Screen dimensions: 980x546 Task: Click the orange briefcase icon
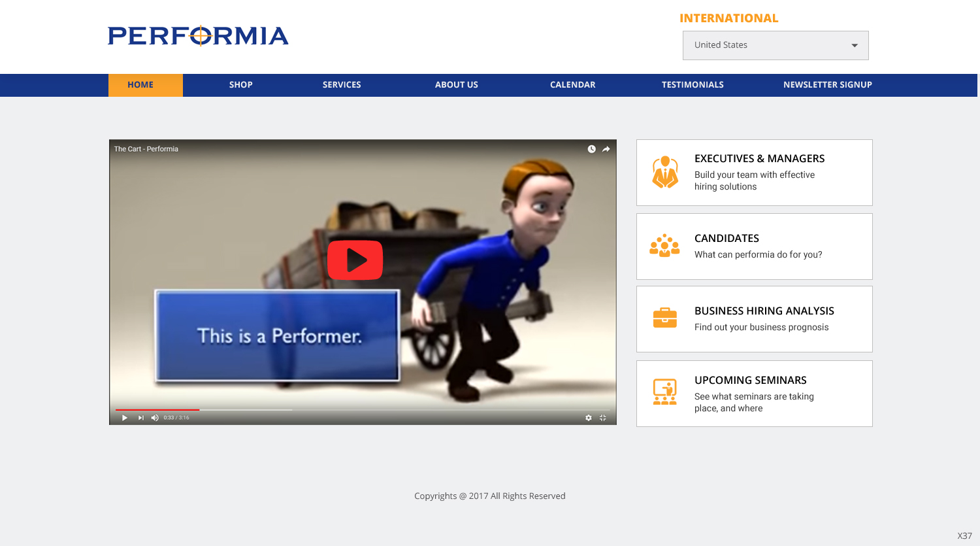[x=665, y=318]
